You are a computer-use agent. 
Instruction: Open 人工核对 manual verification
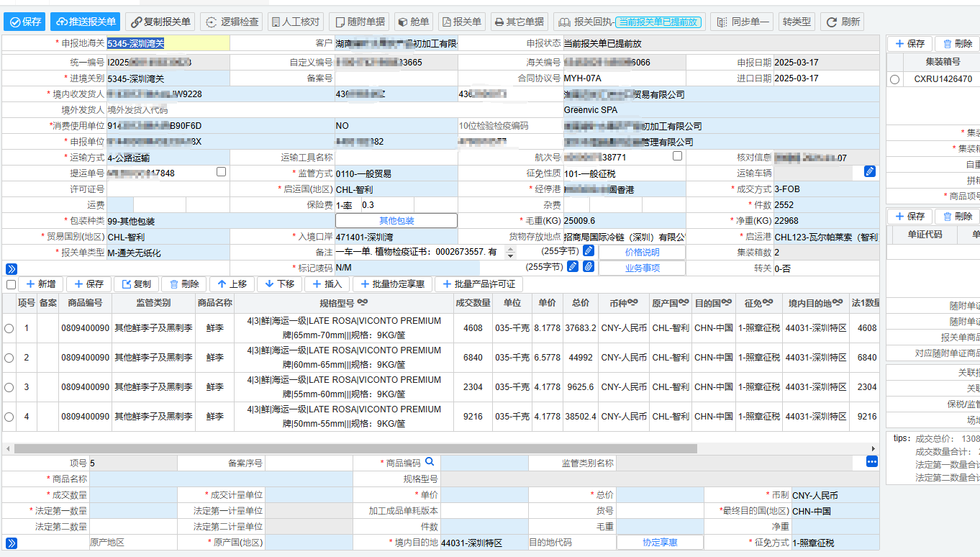click(x=295, y=22)
